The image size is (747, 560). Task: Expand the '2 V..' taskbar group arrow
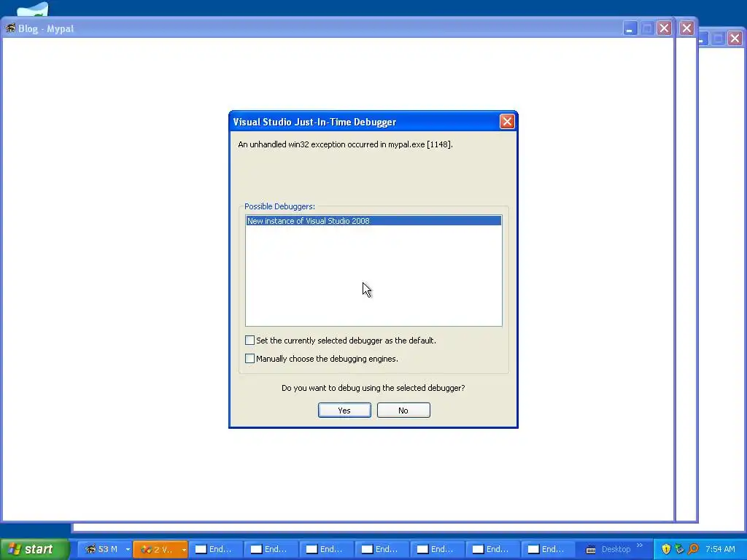pyautogui.click(x=184, y=550)
